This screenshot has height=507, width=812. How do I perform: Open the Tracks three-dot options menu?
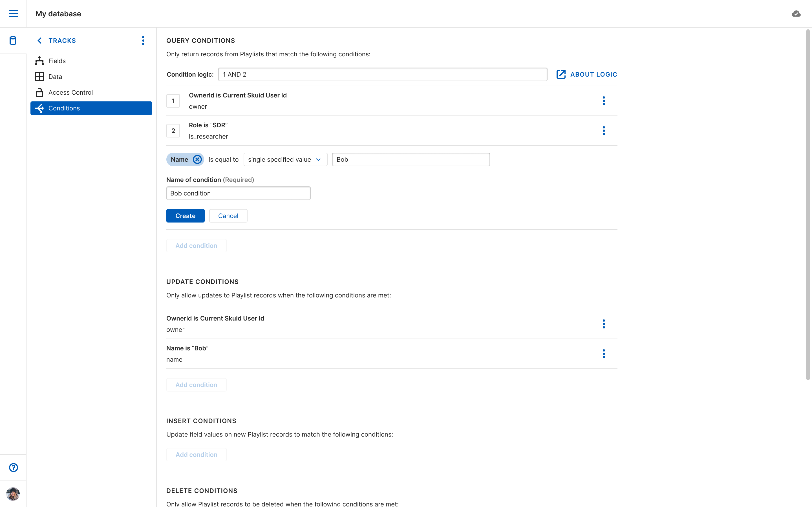pos(143,41)
